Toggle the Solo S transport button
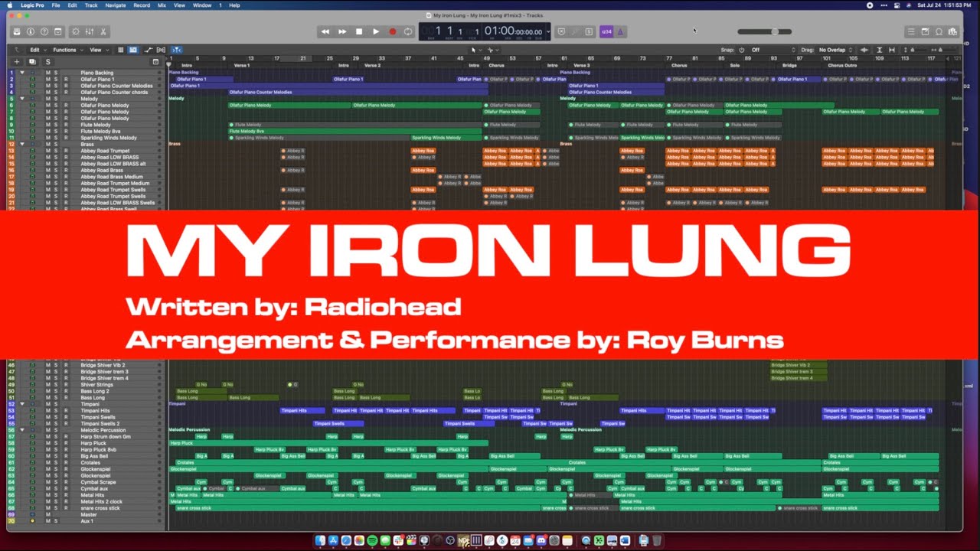The width and height of the screenshot is (980, 551). pos(589,31)
